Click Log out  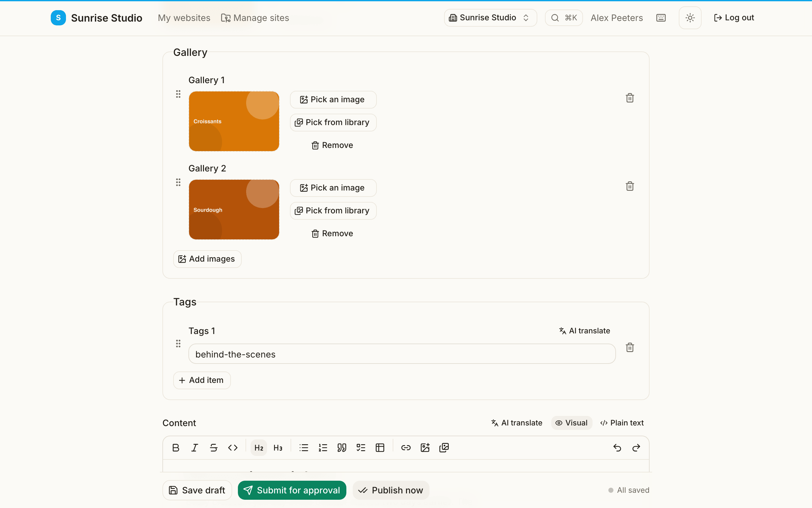[x=734, y=18]
